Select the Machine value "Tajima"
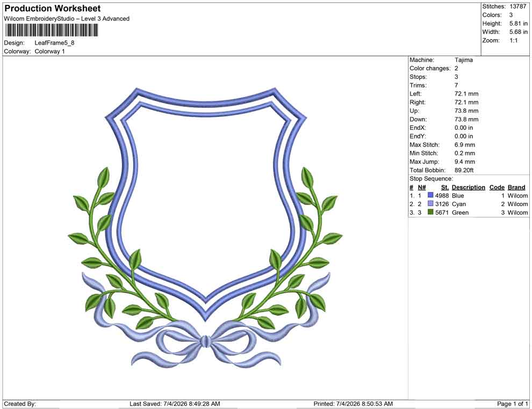Screen dimensions: 532x409 click(463, 60)
